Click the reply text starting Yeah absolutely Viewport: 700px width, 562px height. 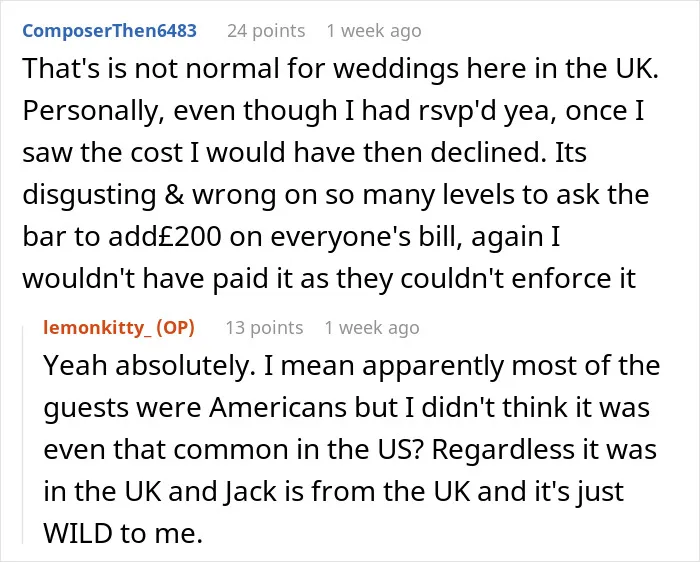(x=351, y=449)
